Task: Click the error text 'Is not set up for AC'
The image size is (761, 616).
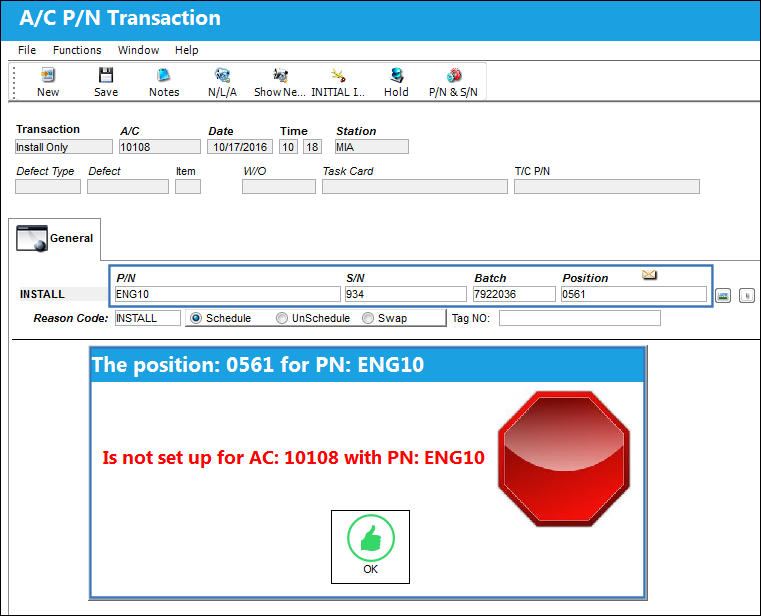Action: pyautogui.click(x=293, y=457)
